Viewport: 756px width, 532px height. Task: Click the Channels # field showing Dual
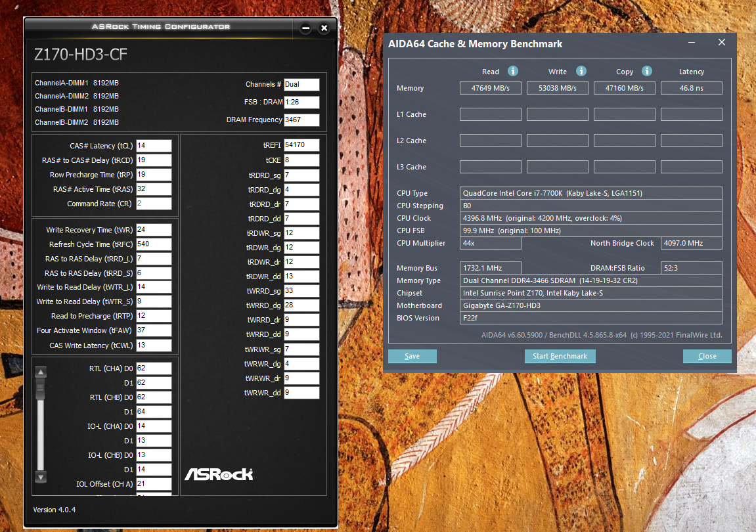[301, 85]
